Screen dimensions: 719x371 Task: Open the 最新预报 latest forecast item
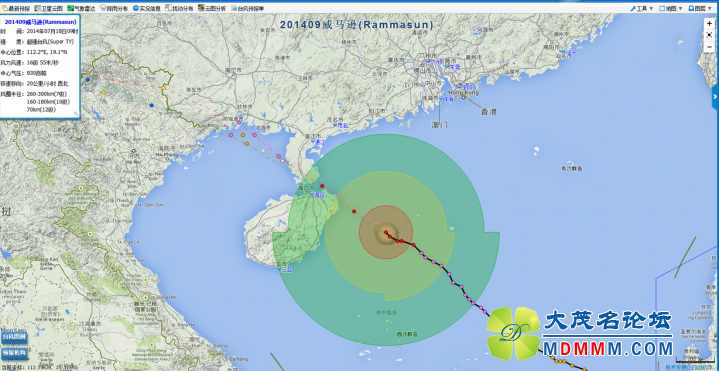(x=16, y=8)
